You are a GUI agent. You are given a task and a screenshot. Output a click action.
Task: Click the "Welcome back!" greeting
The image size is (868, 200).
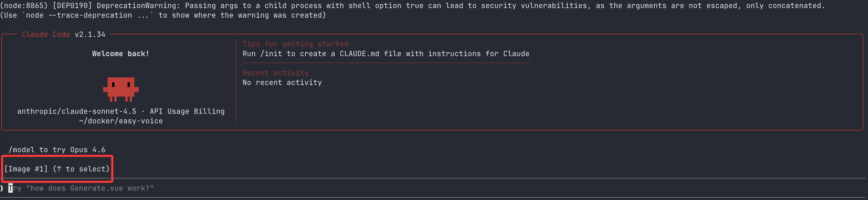[121, 54]
